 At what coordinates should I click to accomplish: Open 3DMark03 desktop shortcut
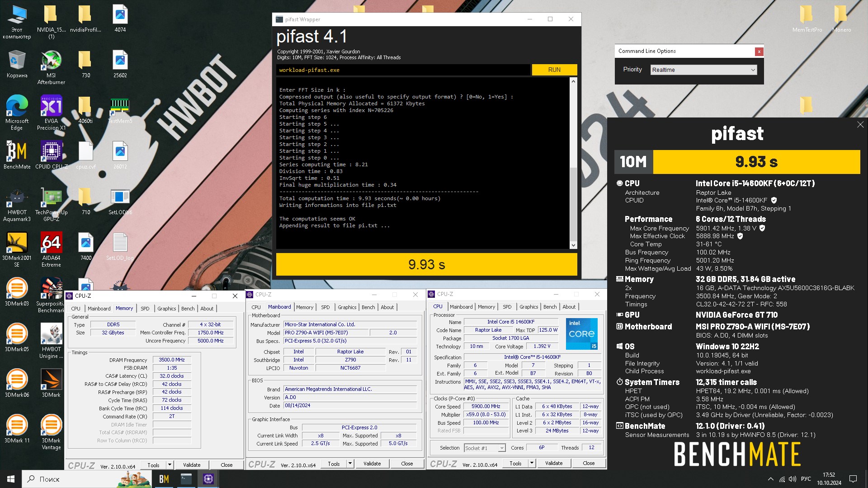[x=17, y=292]
